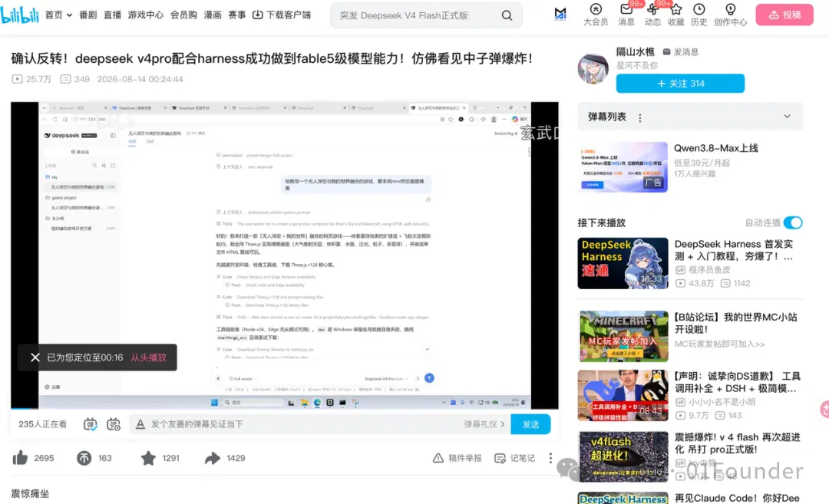Click the video progress bar
Viewport: 829px width, 504px height.
point(285,408)
